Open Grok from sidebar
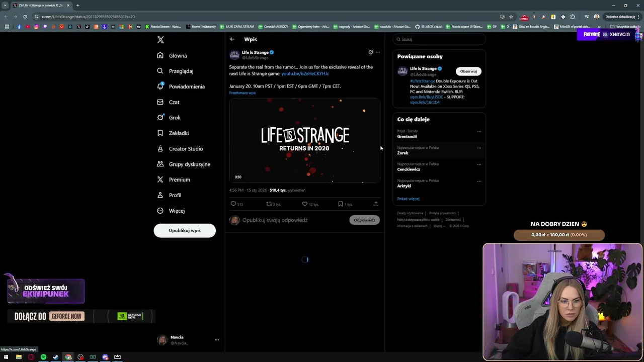Image resolution: width=644 pixels, height=362 pixels. pyautogui.click(x=169, y=118)
